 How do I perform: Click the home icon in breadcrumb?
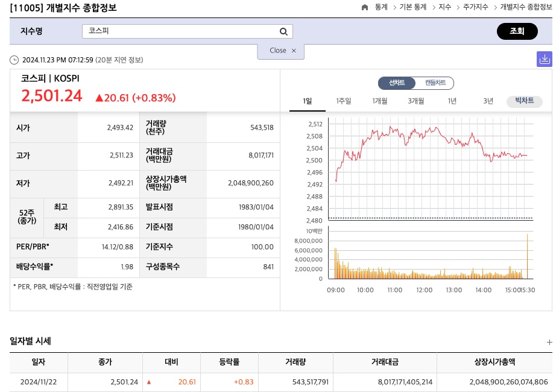coord(364,7)
